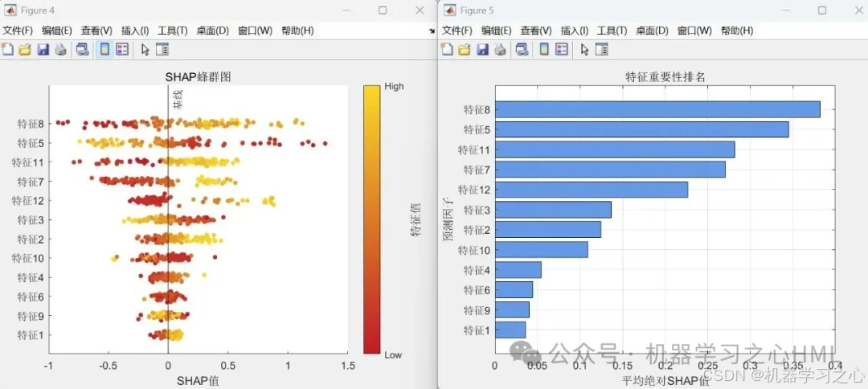This screenshot has height=389, width=868.
Task: Click the 1.5 x-axis tick in Figure 4
Action: coord(348,365)
